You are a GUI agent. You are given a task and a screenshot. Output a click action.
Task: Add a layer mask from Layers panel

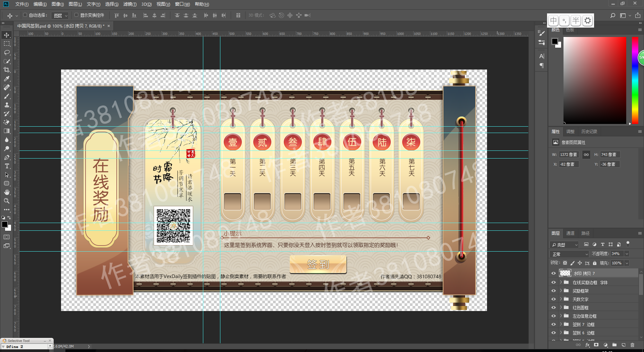pyautogui.click(x=596, y=345)
